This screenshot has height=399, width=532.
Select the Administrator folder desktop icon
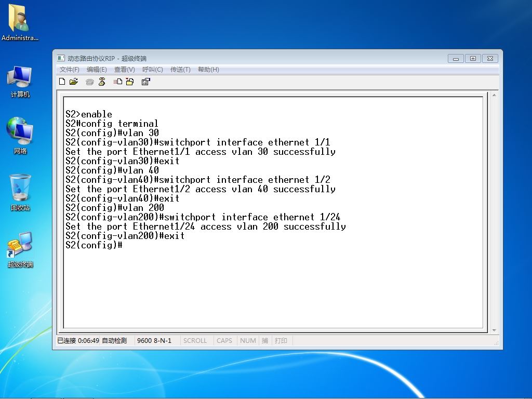pyautogui.click(x=20, y=22)
